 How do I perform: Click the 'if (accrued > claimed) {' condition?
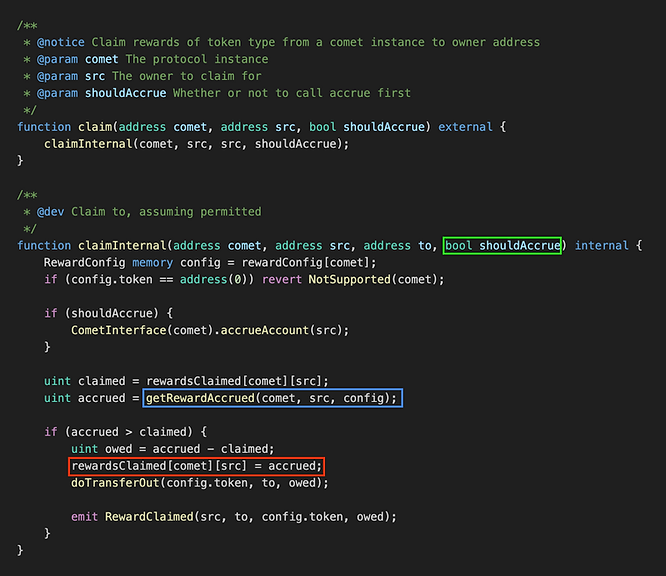pyautogui.click(x=125, y=432)
